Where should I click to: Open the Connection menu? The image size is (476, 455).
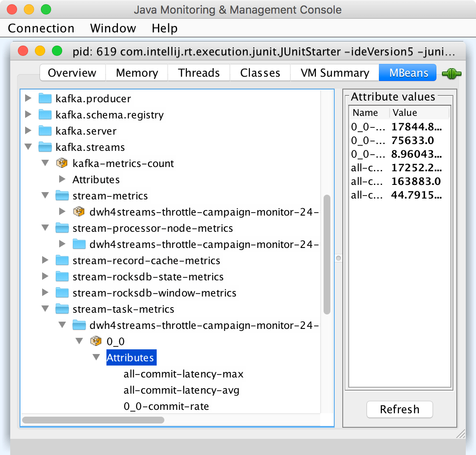(41, 28)
